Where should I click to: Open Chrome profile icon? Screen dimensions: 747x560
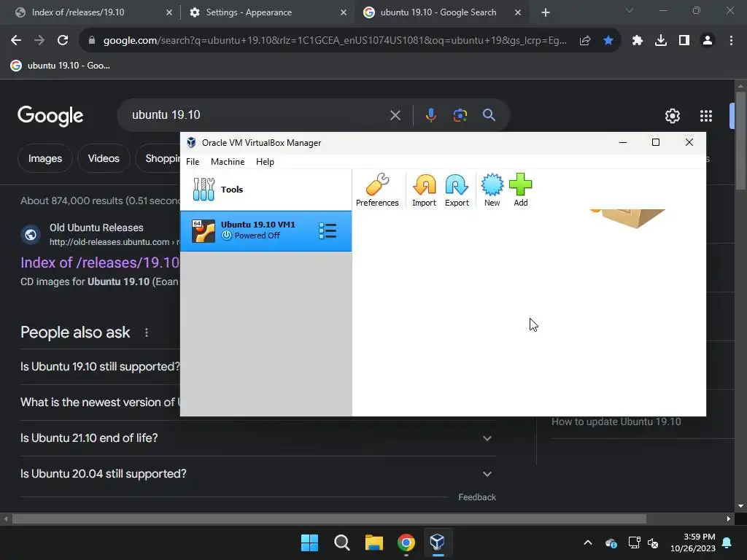(708, 41)
